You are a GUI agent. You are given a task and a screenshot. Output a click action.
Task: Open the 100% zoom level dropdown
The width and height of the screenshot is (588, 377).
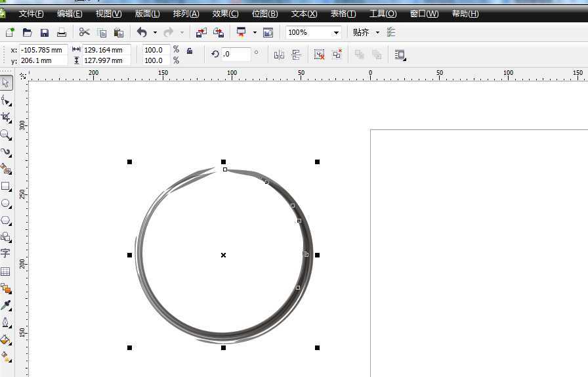336,32
